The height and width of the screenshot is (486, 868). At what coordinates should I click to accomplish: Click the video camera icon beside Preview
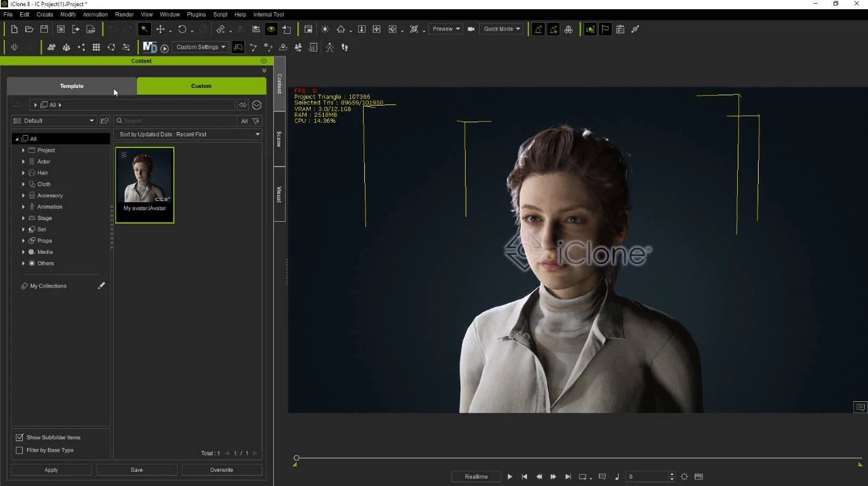[x=471, y=29]
